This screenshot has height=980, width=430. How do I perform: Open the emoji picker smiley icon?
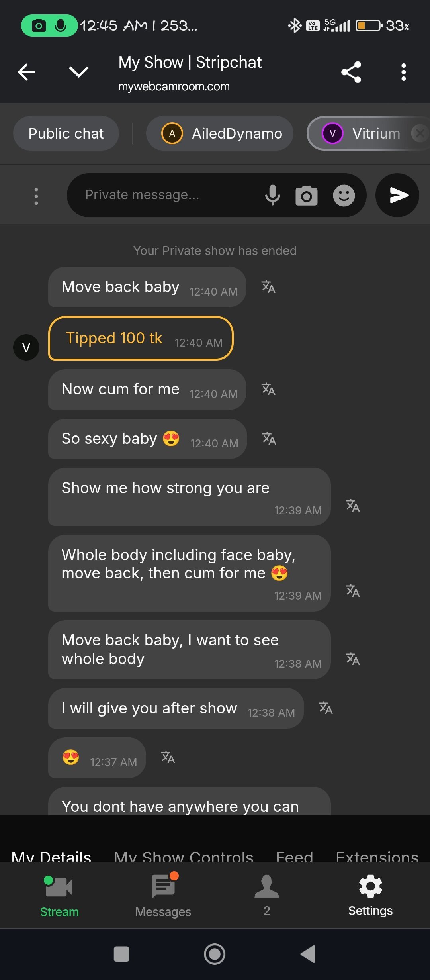point(344,195)
